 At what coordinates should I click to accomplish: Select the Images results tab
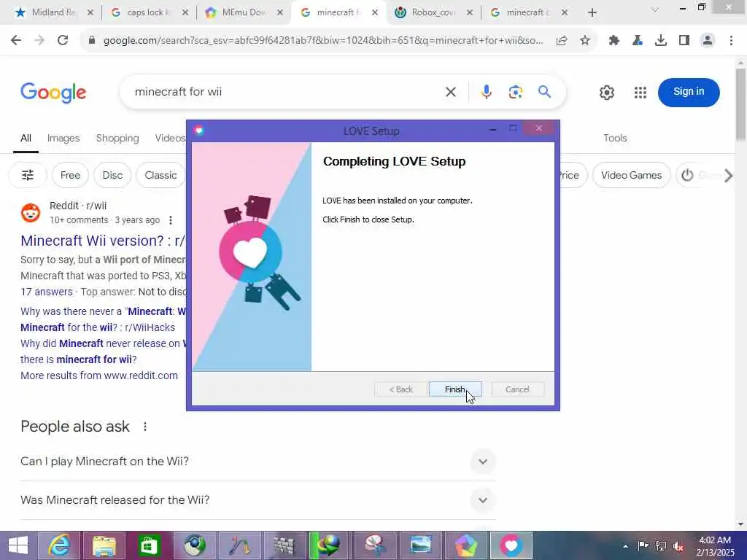click(x=63, y=138)
